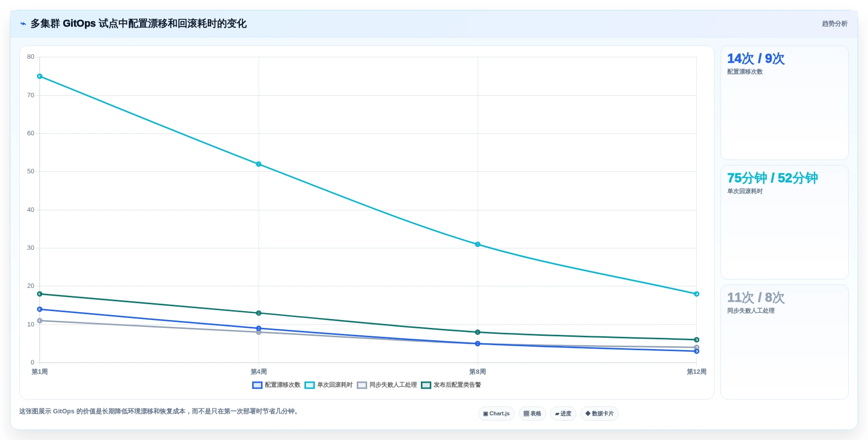Screen dimensions: 868x440
Task: Select the 进度 tag
Action: point(563,414)
